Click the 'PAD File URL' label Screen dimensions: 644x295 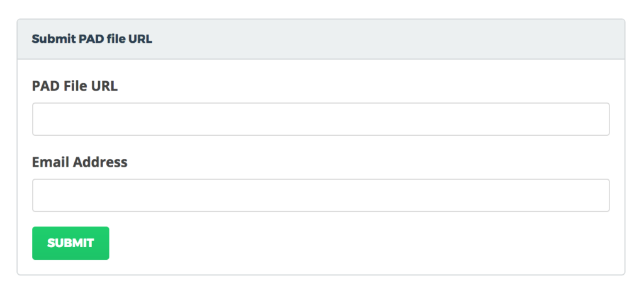click(75, 86)
